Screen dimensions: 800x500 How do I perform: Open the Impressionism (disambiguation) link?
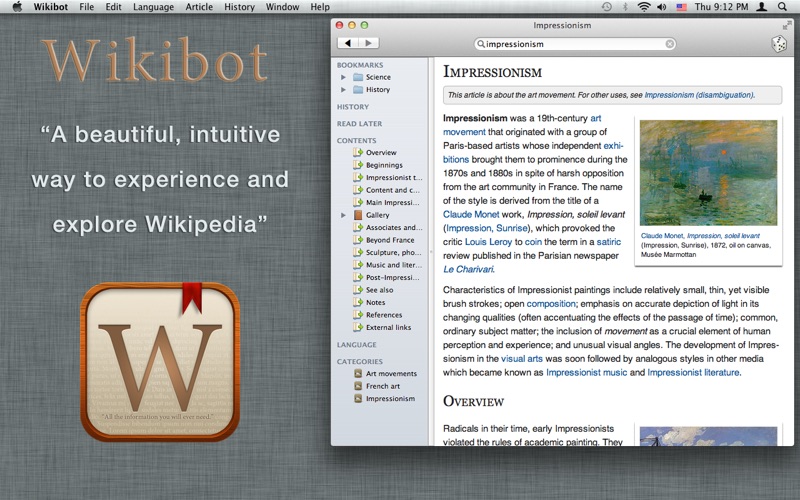point(698,95)
